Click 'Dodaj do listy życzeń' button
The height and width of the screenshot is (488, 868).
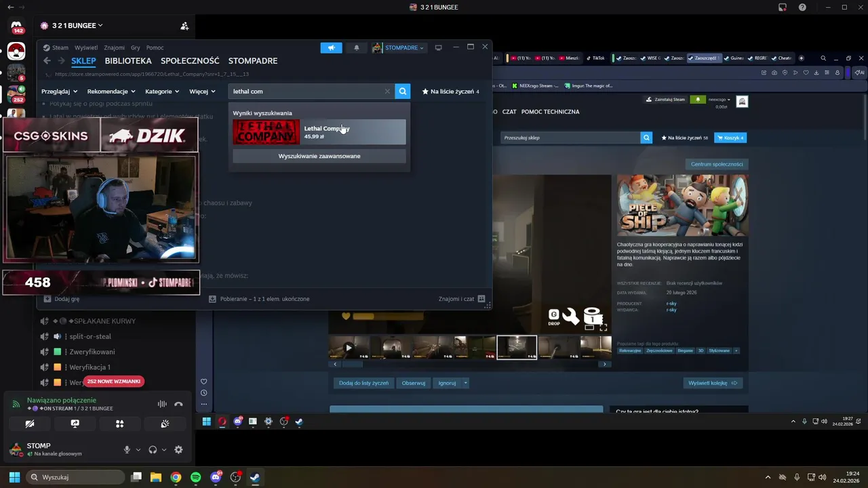pos(363,383)
